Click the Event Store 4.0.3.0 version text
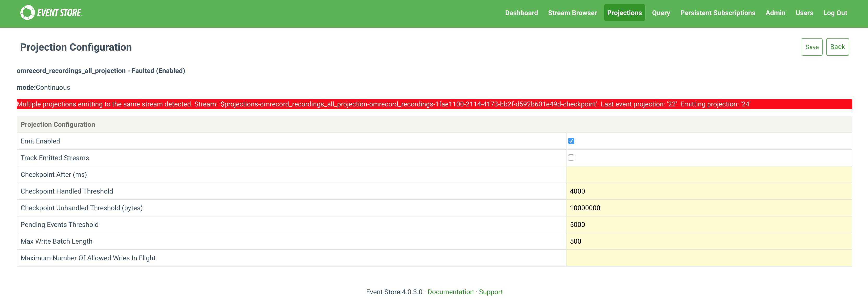The height and width of the screenshot is (301, 868). pos(394,292)
